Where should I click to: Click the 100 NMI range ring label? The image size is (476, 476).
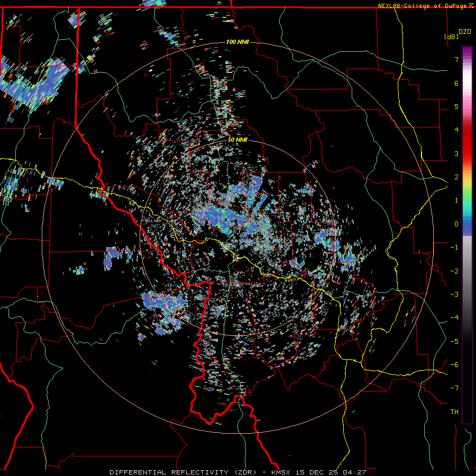click(x=237, y=42)
